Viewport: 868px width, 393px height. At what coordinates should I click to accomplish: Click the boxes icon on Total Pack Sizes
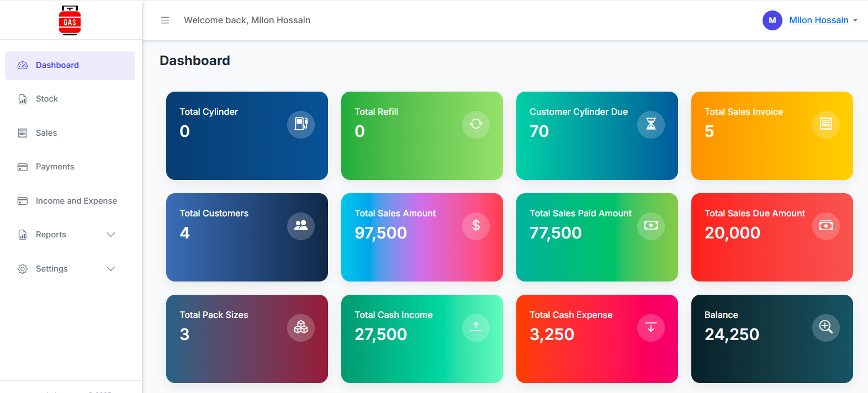[x=301, y=327]
